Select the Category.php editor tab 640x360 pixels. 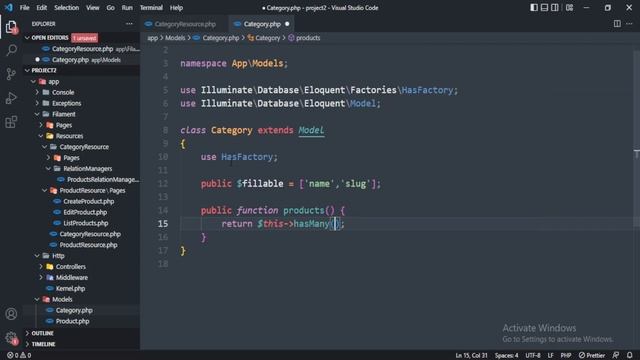click(261, 24)
